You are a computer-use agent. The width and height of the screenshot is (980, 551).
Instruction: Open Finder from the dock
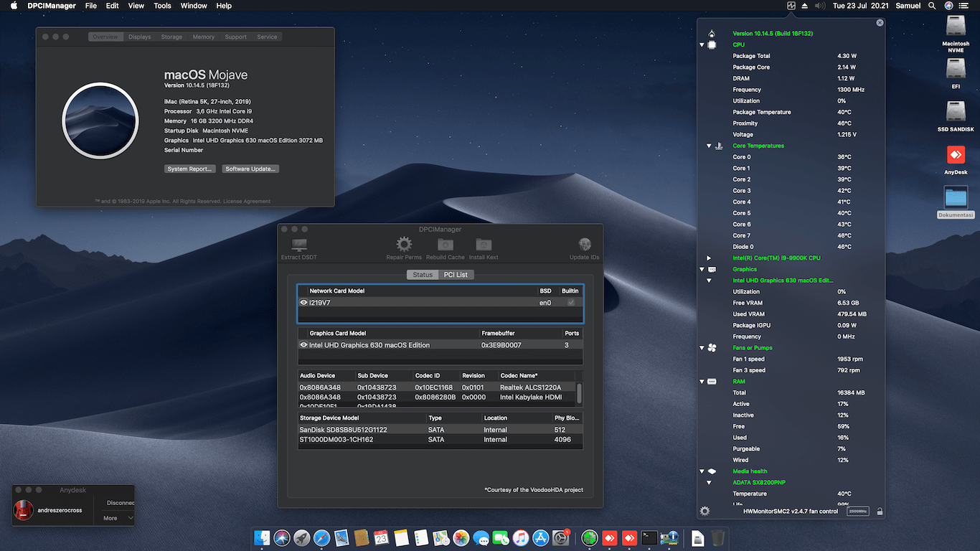(263, 537)
